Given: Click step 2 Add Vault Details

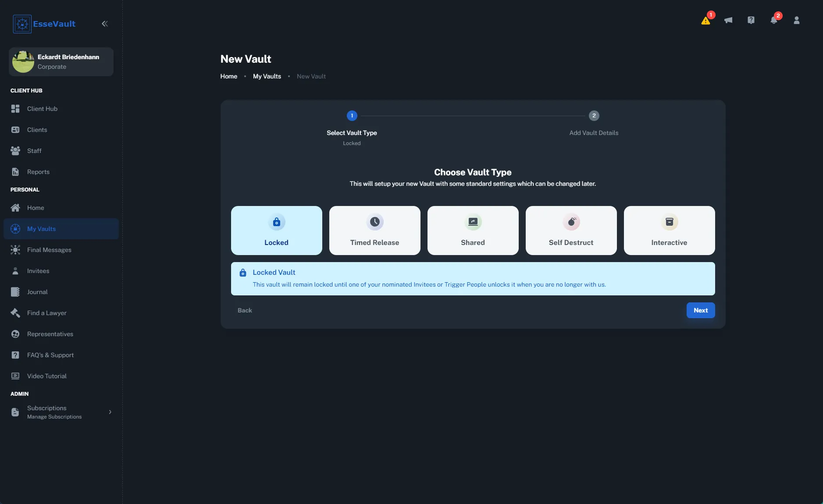Looking at the screenshot, I should [x=594, y=124].
